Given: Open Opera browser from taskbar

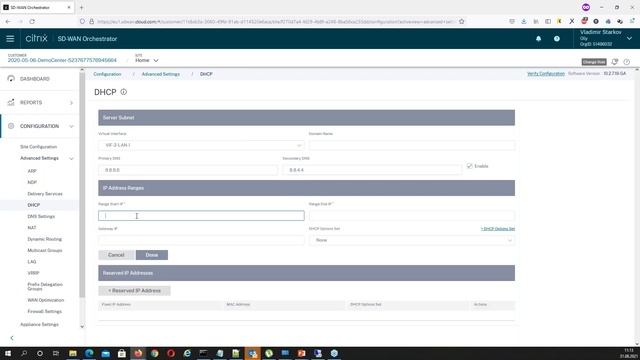Looking at the screenshot, I should 171,353.
